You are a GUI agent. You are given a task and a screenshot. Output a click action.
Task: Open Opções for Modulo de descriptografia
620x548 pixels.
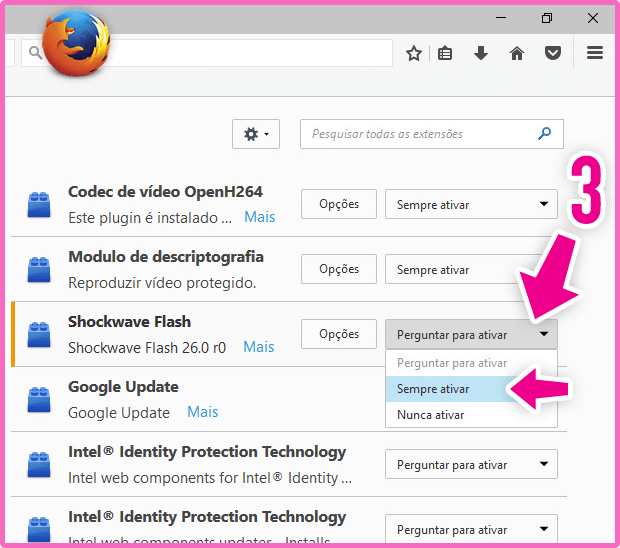[x=339, y=269]
